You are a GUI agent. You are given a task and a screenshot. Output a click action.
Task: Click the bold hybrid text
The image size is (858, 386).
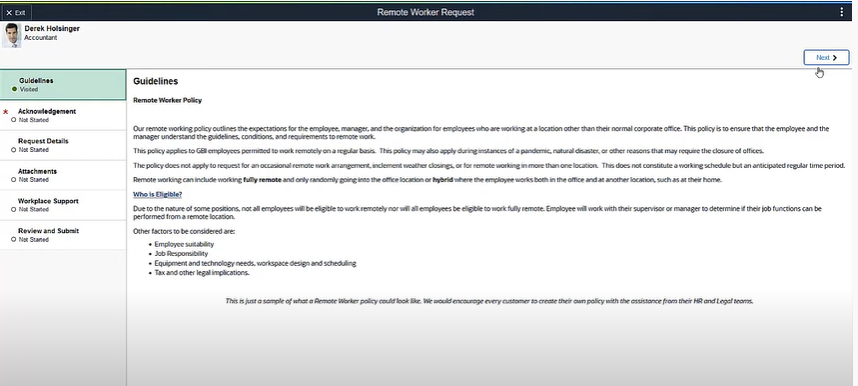[443, 180]
